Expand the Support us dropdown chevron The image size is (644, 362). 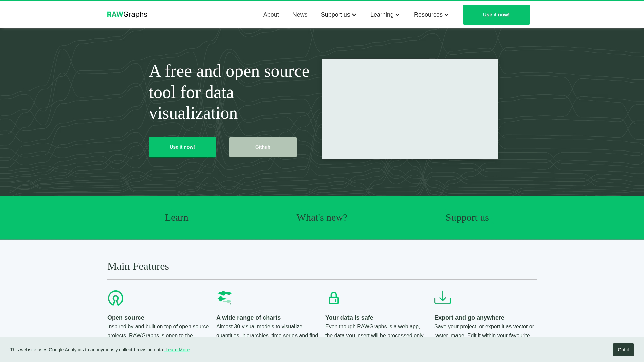click(x=354, y=15)
